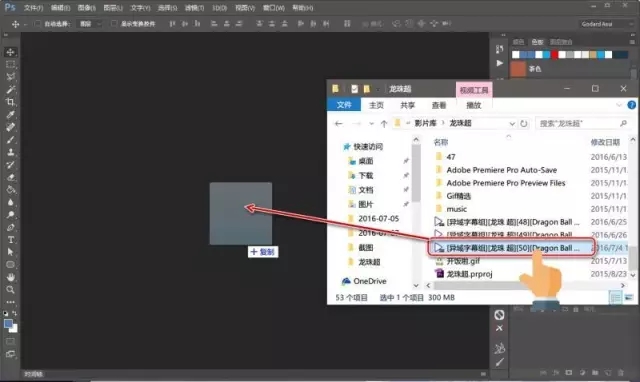Select the Dodge tool

(x=11, y=215)
